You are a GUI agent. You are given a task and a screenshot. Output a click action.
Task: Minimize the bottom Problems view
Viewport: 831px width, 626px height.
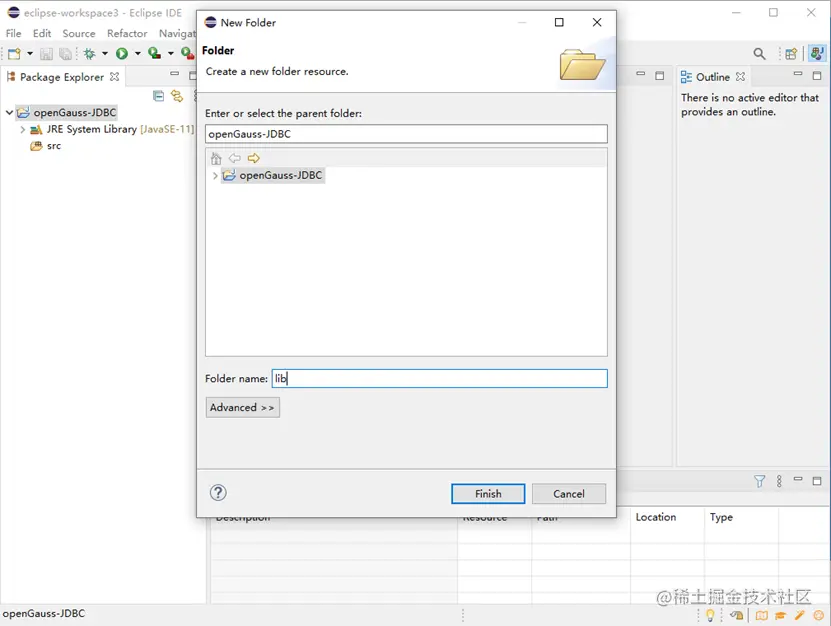pos(798,479)
